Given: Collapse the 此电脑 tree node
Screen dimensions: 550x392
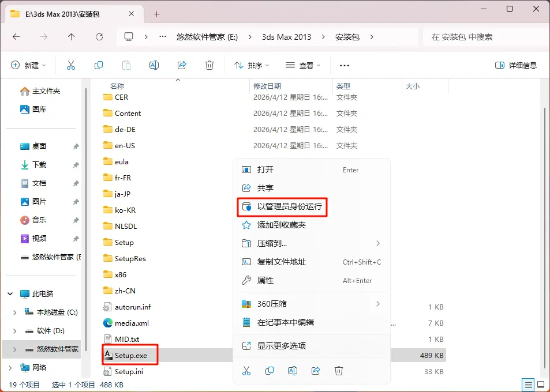Looking at the screenshot, I should pos(10,293).
